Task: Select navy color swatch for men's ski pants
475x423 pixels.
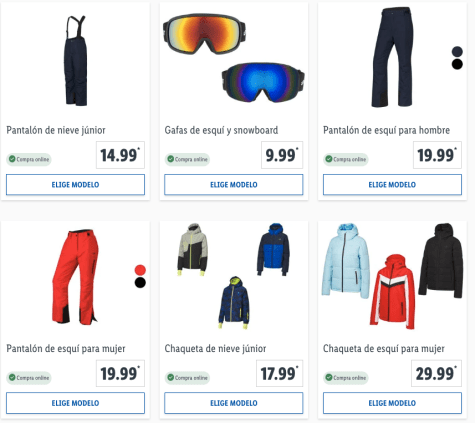Action: tap(457, 52)
